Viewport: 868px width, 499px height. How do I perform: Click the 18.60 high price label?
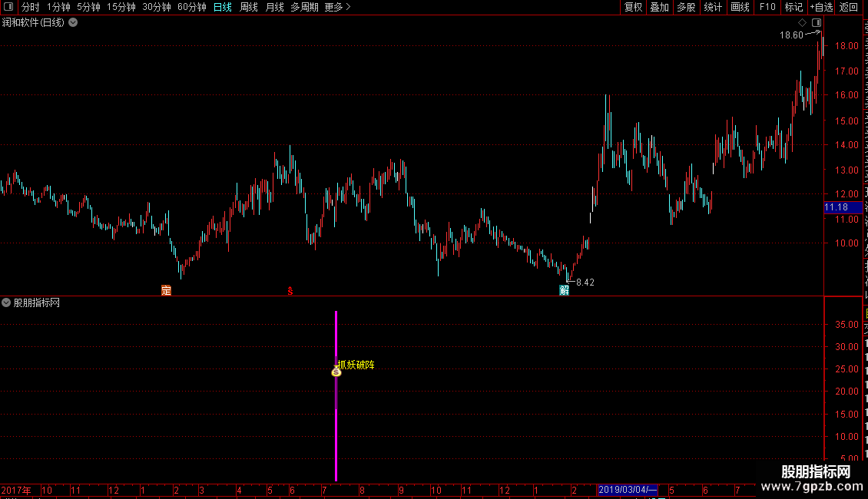coord(791,35)
